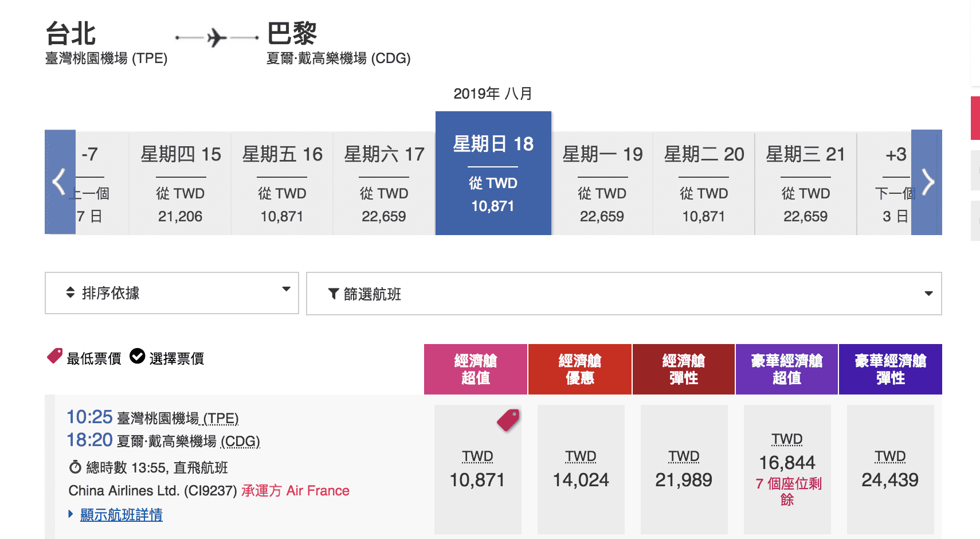The height and width of the screenshot is (539, 980).
Task: Click the filter funnel icon
Action: (334, 294)
